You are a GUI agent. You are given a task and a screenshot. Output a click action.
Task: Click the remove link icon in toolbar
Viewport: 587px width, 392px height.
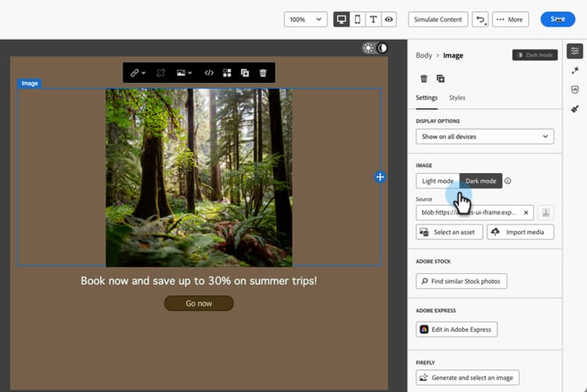pyautogui.click(x=160, y=73)
